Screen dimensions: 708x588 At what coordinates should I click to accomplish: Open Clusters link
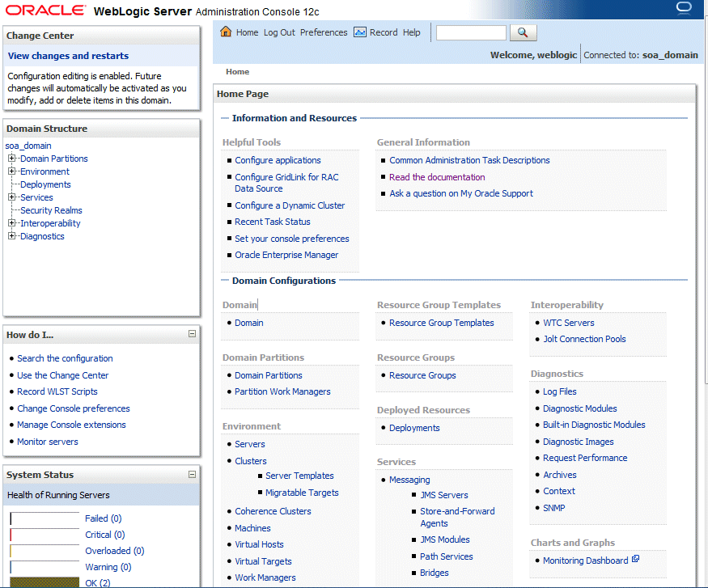[251, 461]
